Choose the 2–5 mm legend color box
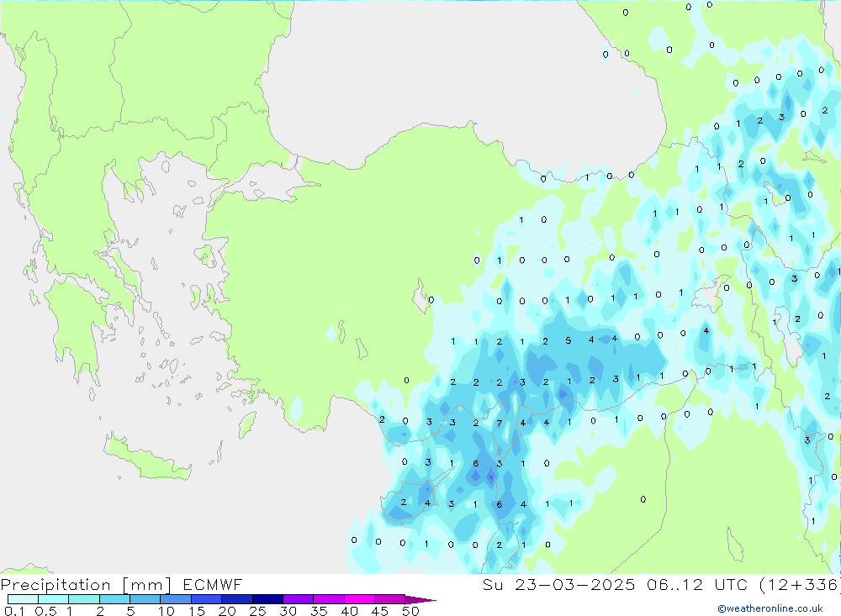The width and height of the screenshot is (841, 616). point(114,599)
